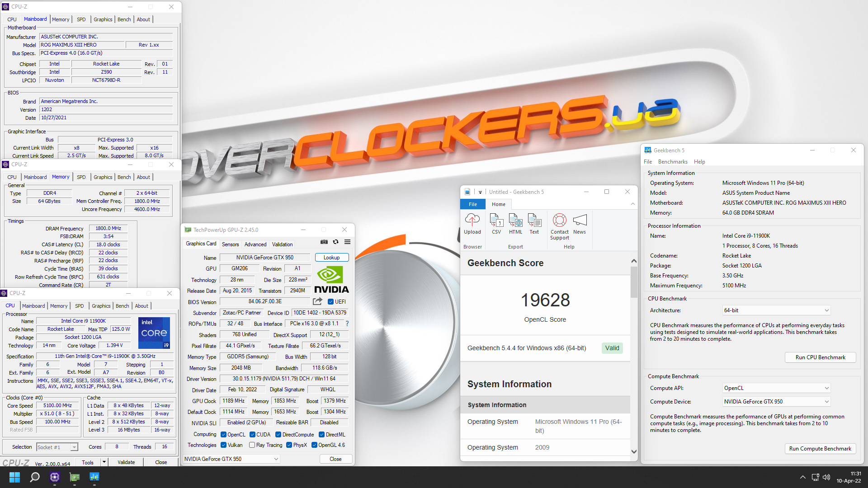Click the Close button in bottom CPU-Z

pos(161,462)
